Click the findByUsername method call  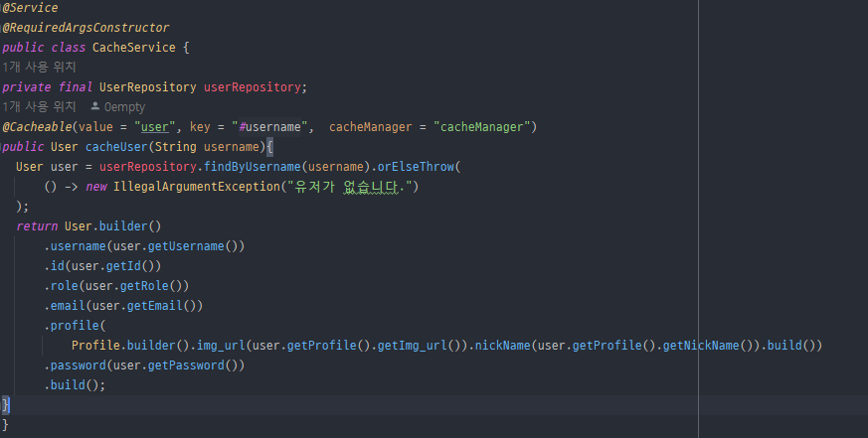coord(253,167)
